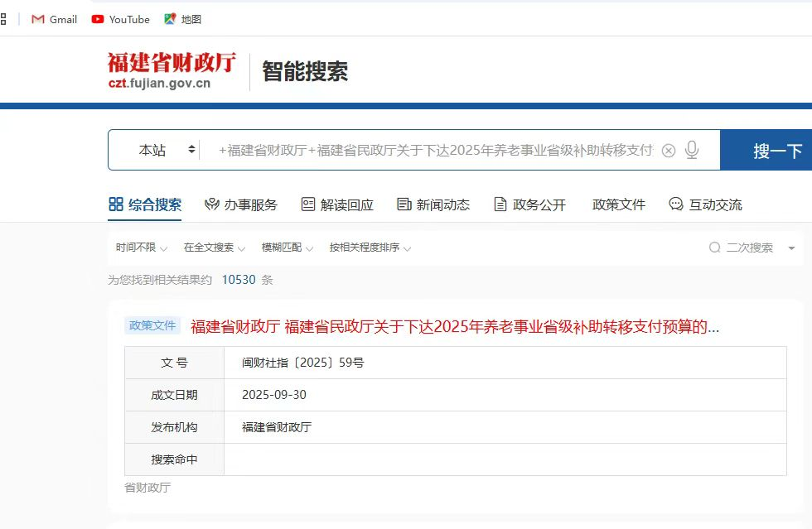Viewport: 812px width, 529px height.
Task: Open the 养老事业省级补助 policy result link
Action: click(x=454, y=326)
